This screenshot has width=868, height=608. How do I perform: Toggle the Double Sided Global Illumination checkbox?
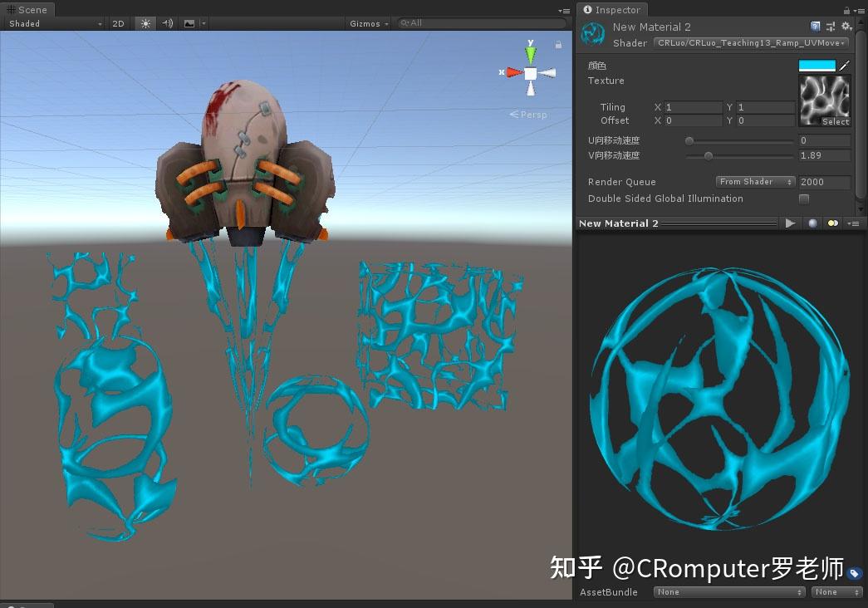pyautogui.click(x=803, y=199)
